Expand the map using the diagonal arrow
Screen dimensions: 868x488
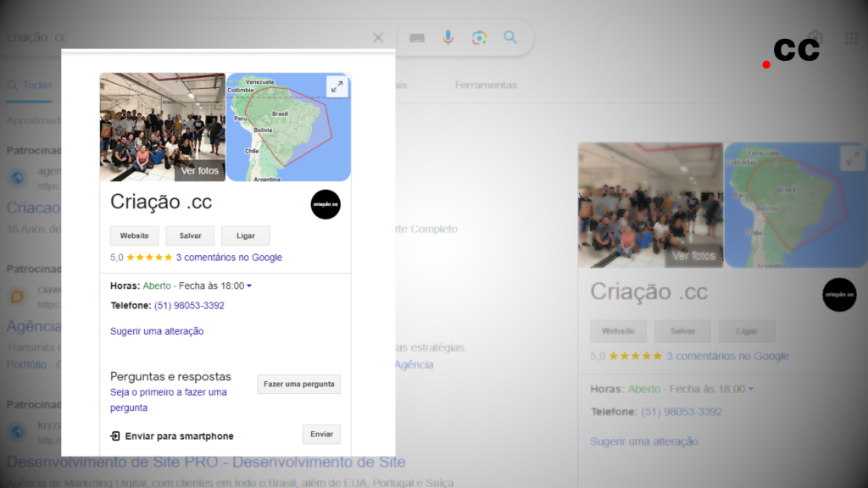point(337,86)
